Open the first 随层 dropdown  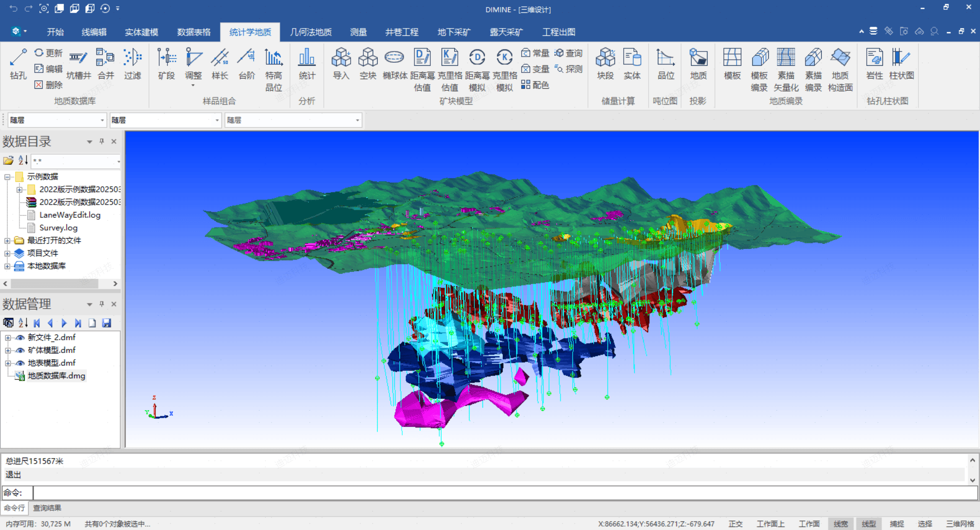point(102,120)
